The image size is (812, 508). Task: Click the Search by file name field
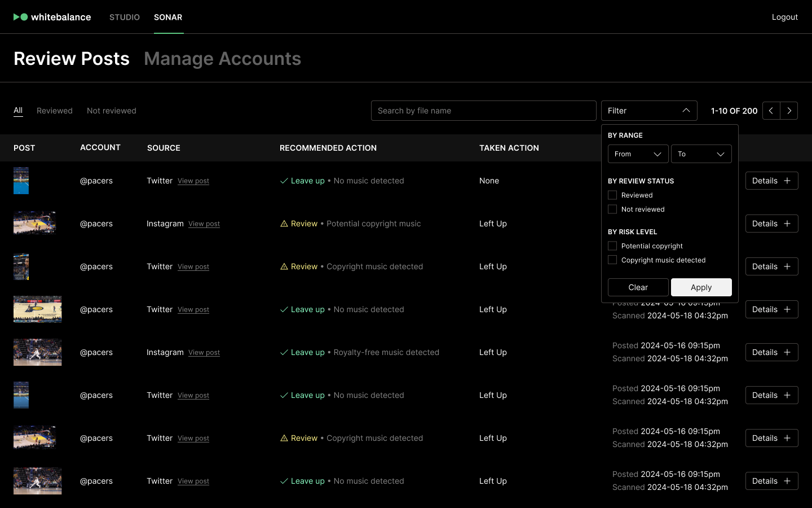pyautogui.click(x=483, y=111)
